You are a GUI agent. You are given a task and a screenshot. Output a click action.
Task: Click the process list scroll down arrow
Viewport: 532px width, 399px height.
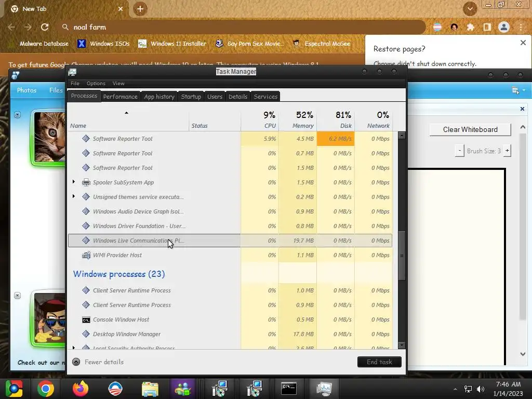402,345
